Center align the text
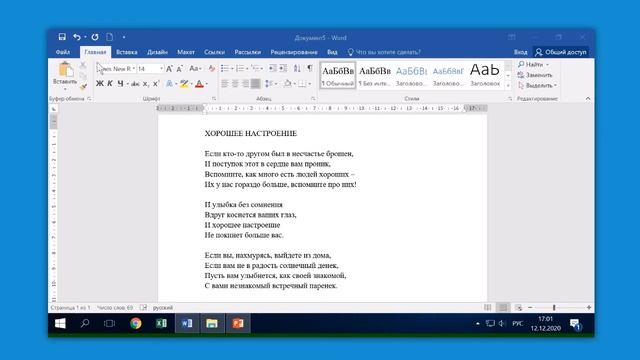Screen dimensions: 640x360 click(x=235, y=84)
